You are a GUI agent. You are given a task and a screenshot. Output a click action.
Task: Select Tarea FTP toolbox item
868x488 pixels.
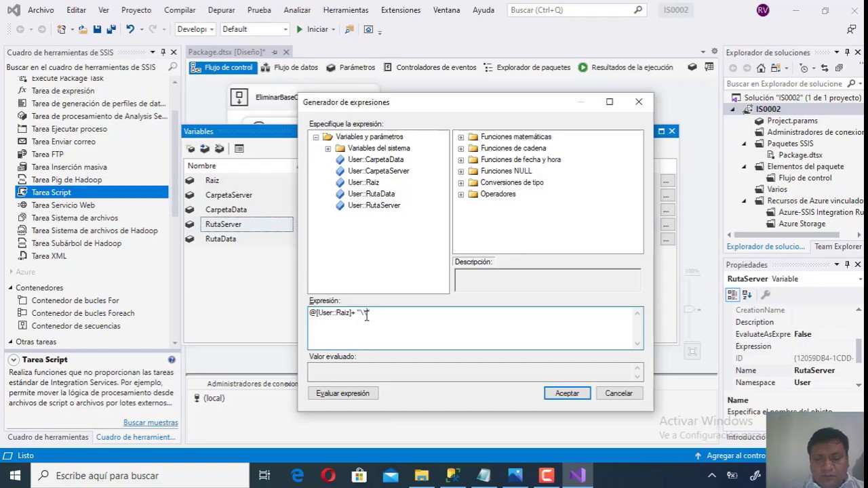coord(47,154)
